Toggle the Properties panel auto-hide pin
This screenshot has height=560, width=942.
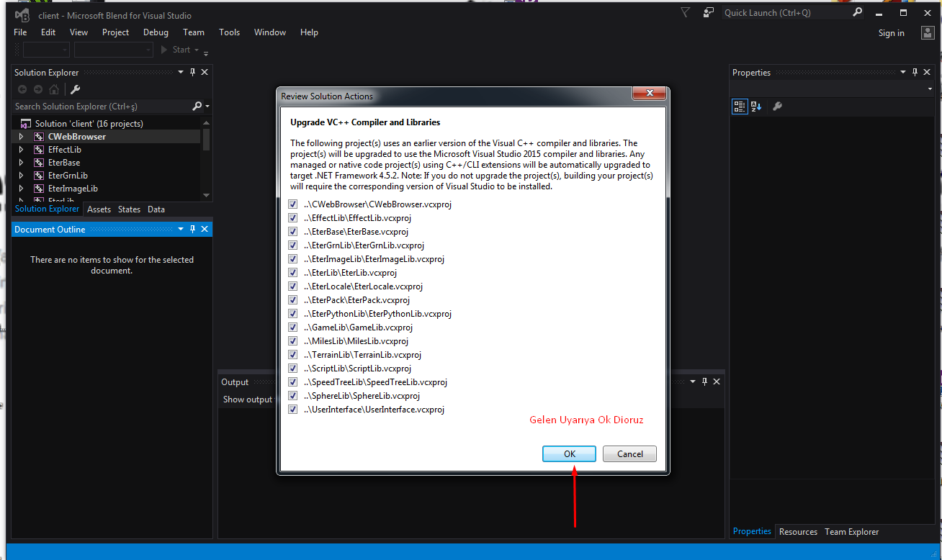(x=915, y=72)
